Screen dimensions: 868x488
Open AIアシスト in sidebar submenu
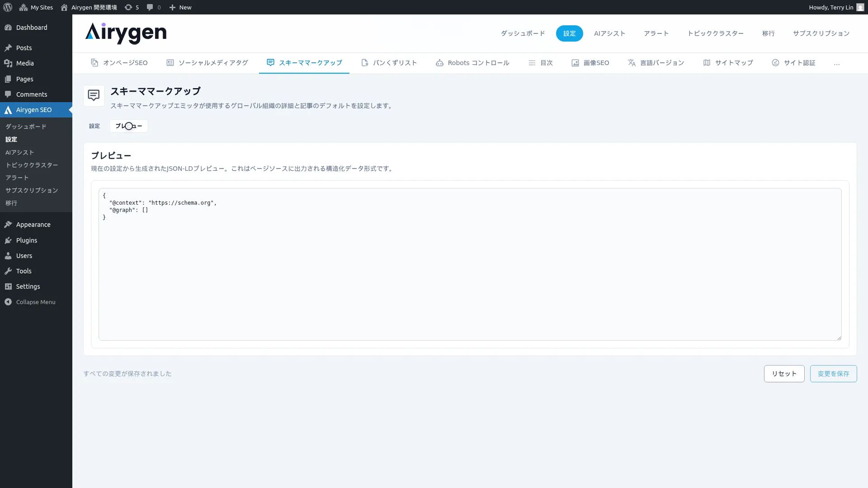point(19,152)
